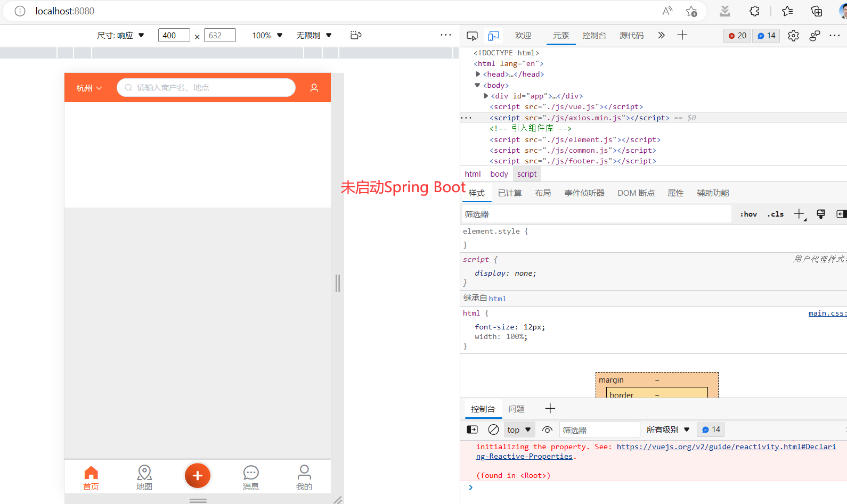Open the 尺寸: 响应 device size dropdown
This screenshot has height=504, width=847.
[120, 35]
